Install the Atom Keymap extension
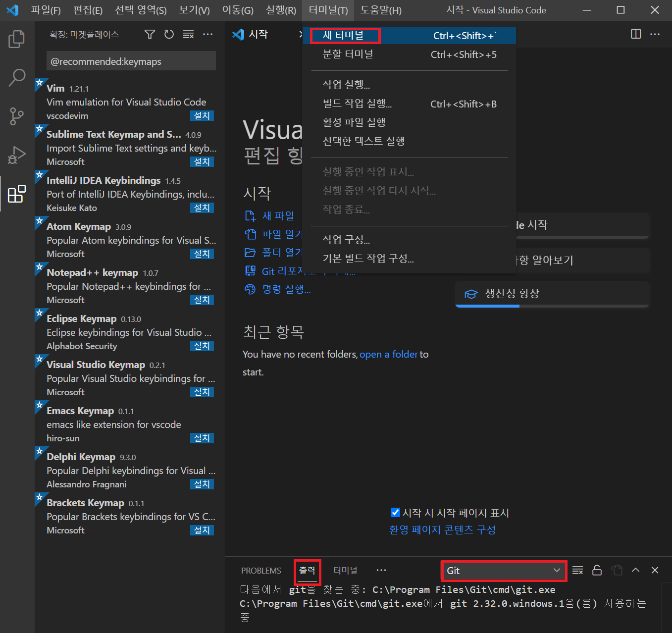 (202, 254)
